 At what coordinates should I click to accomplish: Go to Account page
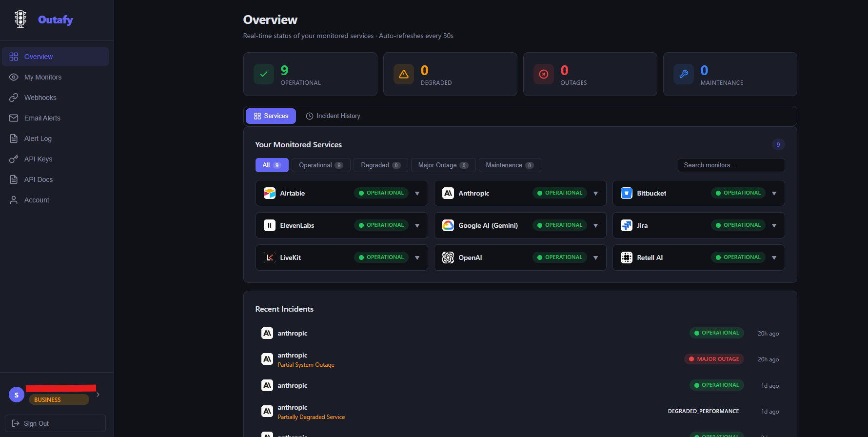55,200
